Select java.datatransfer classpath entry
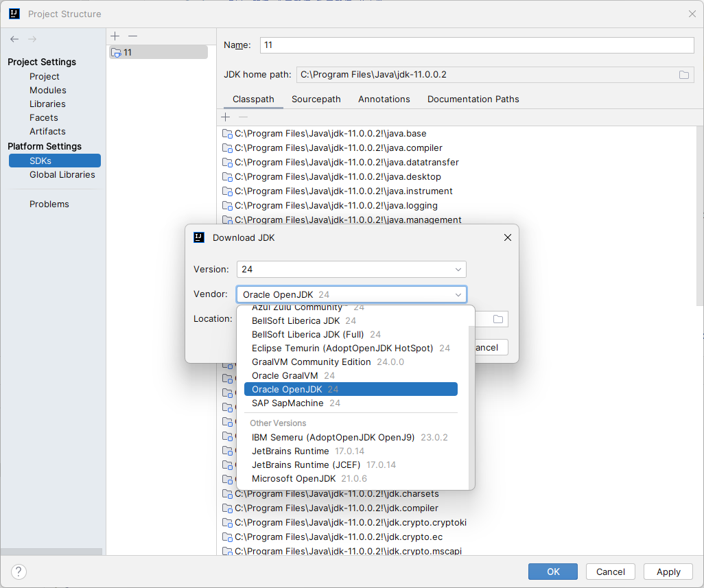 pyautogui.click(x=347, y=163)
